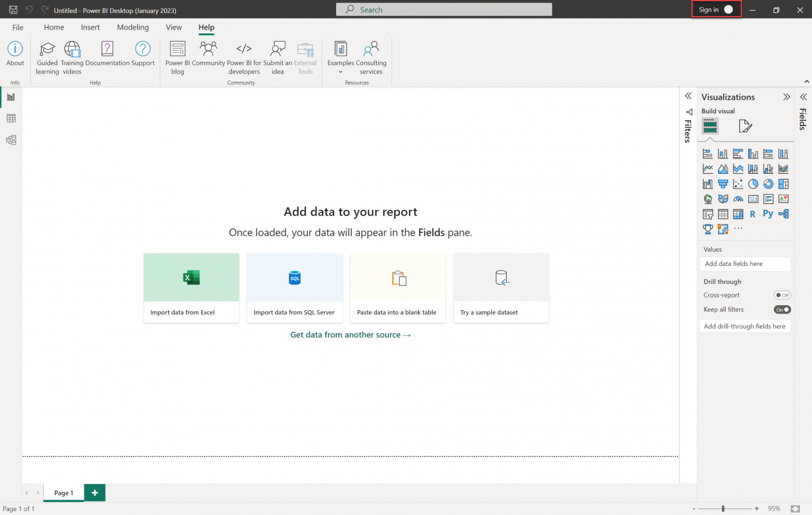Image resolution: width=812 pixels, height=515 pixels.
Task: Switch to Data view in left sidebar
Action: pos(11,118)
